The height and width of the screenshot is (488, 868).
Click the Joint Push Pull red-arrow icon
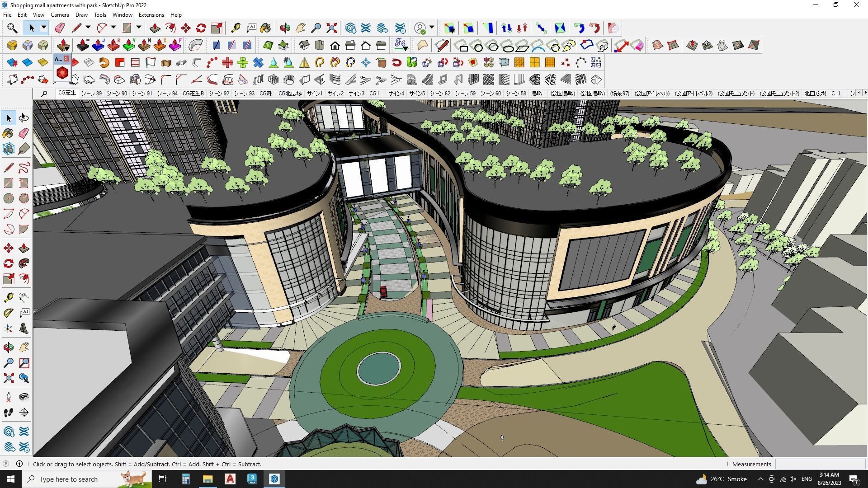(x=63, y=45)
